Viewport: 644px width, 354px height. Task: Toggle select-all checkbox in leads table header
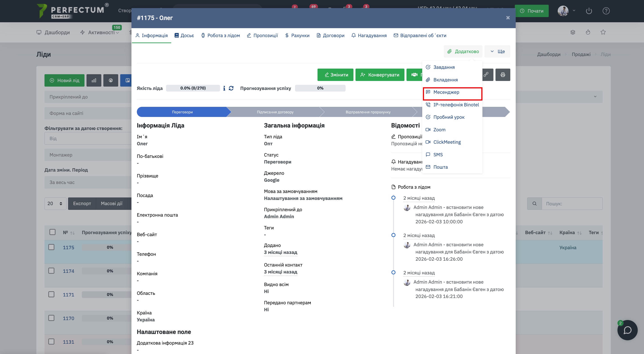(53, 232)
